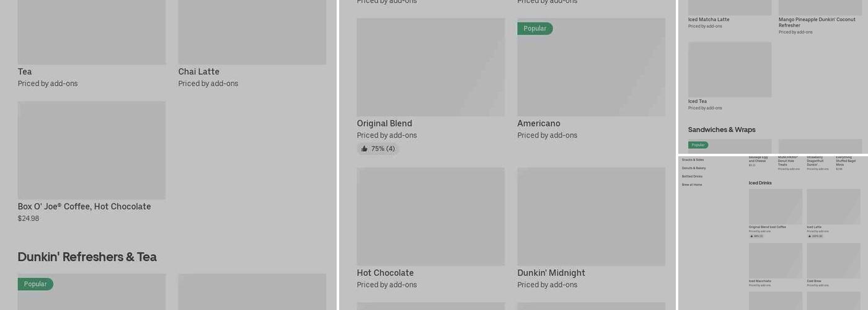Open the Brew at Home category
This screenshot has width=868, height=310.
(692, 185)
